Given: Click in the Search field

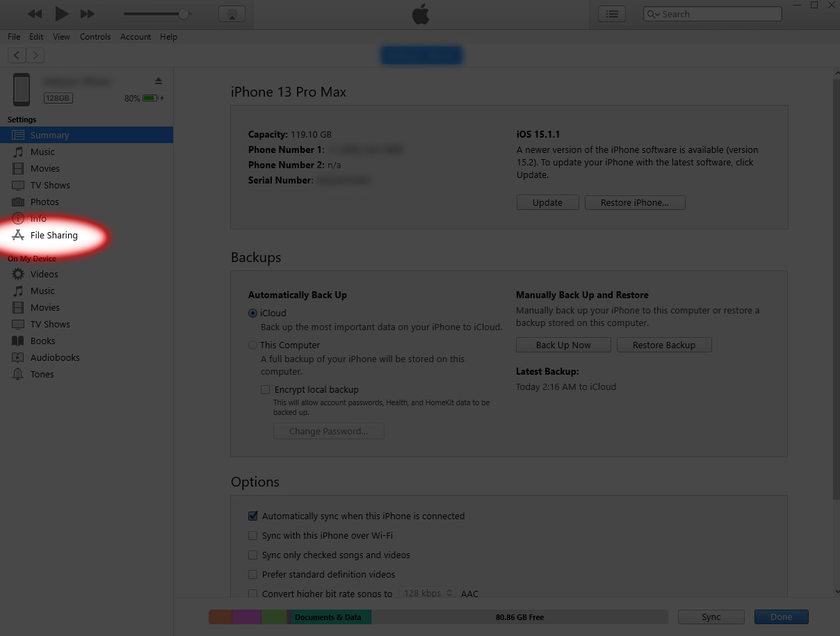Looking at the screenshot, I should (x=713, y=14).
